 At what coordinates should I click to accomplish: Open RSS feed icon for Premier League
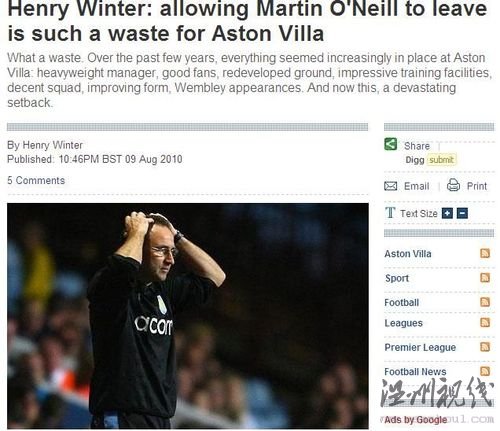485,347
